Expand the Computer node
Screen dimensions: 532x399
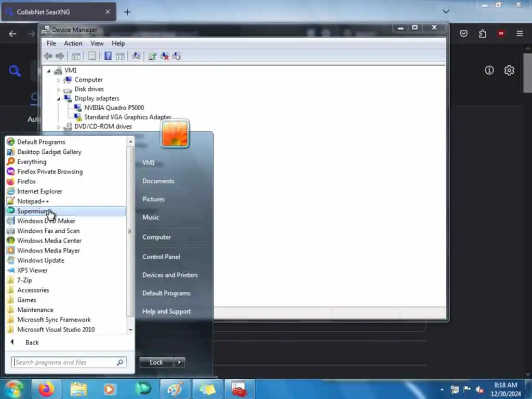(59, 80)
